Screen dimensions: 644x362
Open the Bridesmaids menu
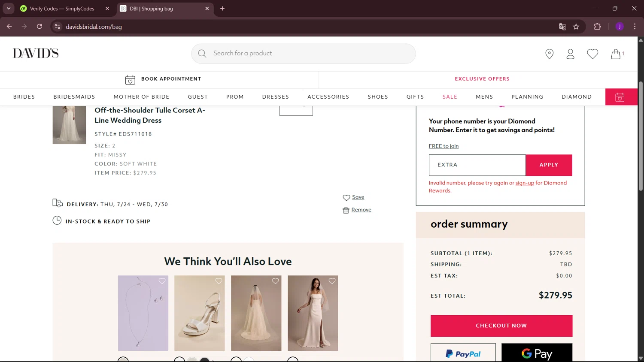[74, 97]
